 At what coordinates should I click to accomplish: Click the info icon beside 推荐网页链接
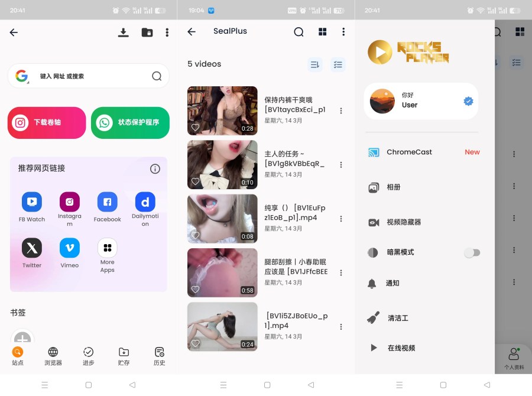(155, 169)
